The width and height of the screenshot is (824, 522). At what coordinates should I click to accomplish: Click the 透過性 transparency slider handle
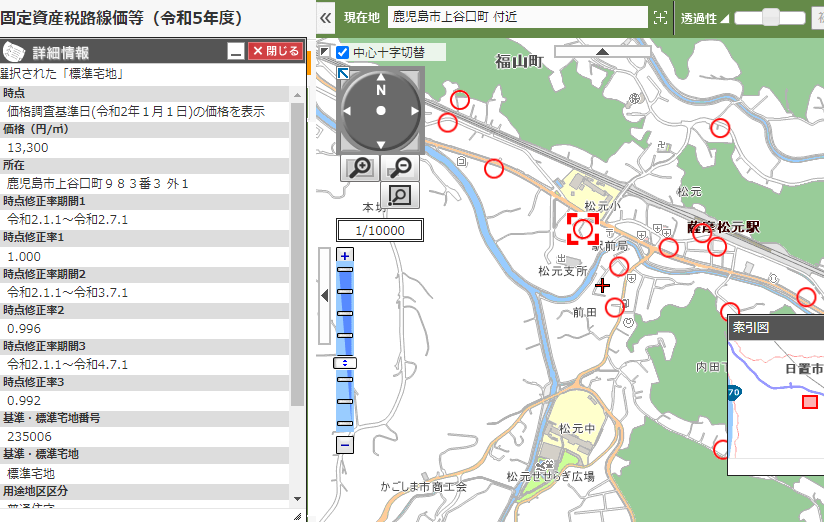(x=771, y=17)
